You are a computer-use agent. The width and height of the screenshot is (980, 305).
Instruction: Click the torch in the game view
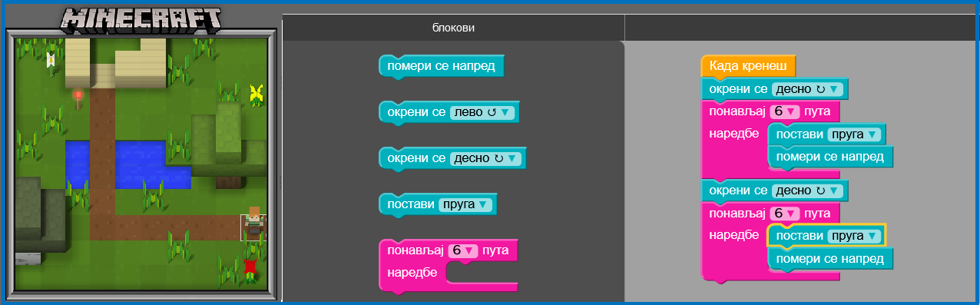click(x=78, y=99)
